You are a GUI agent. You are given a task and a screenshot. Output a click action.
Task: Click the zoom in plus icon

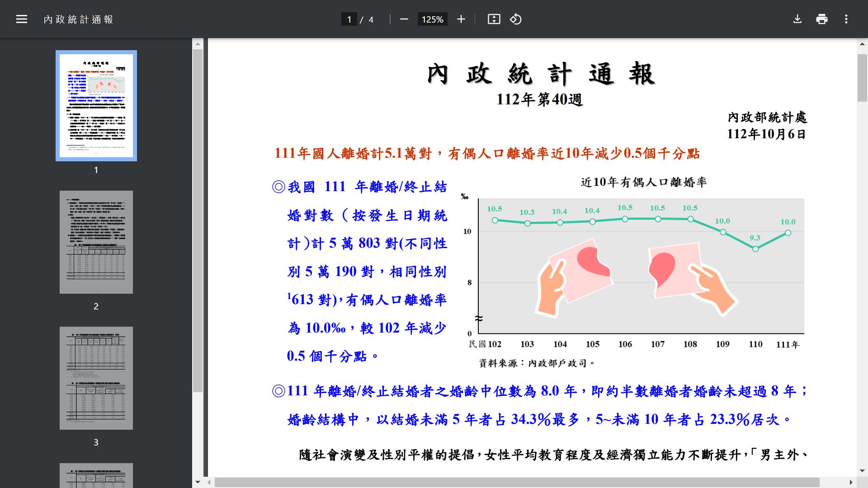pyautogui.click(x=461, y=19)
